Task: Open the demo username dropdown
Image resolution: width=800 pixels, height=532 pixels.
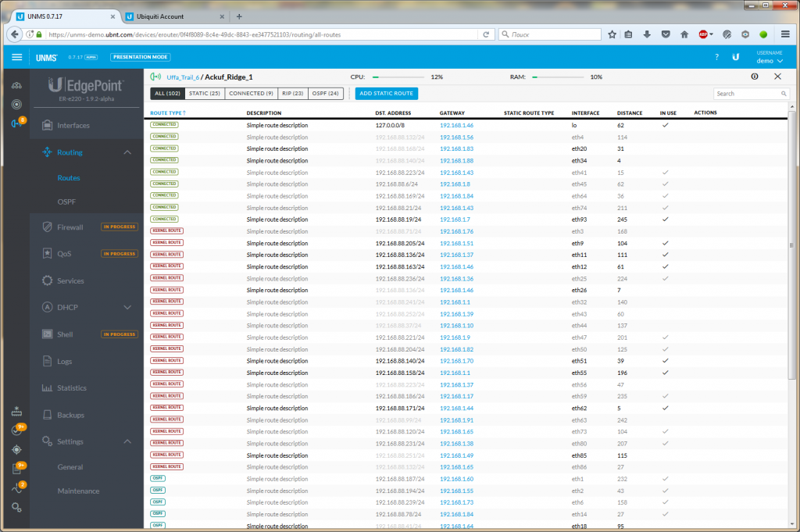Action: (x=769, y=60)
